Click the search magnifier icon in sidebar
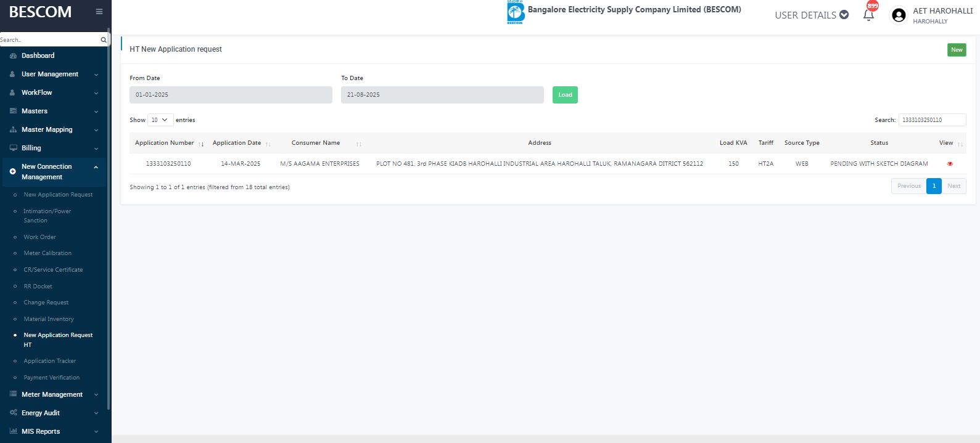 (x=104, y=39)
